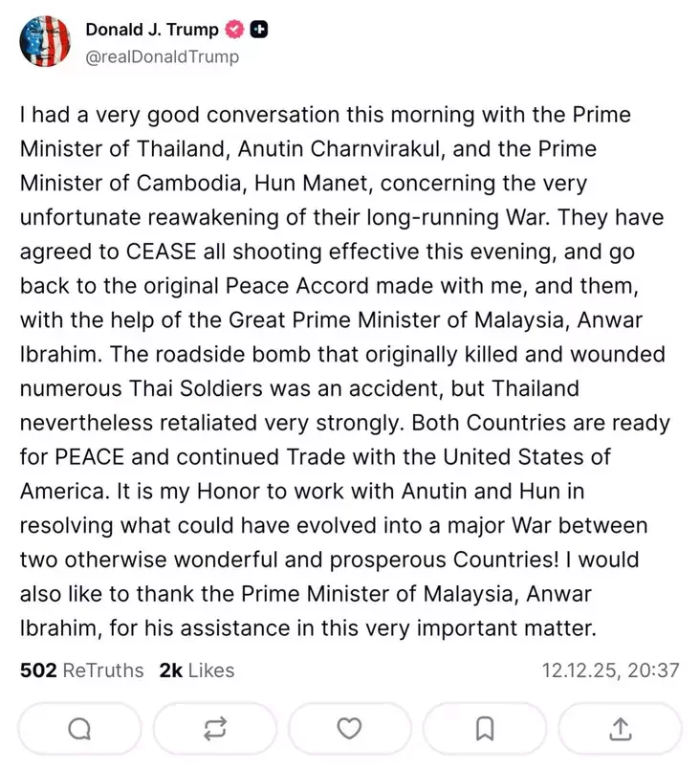Viewport: 700px width, 769px height.
Task: Visit the @realDonaldTrump handle
Action: pos(163,56)
